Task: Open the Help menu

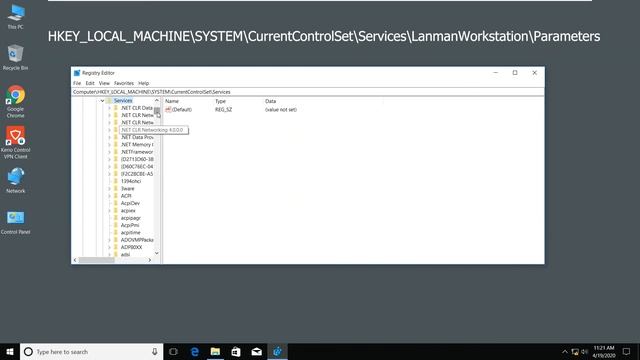Action: 143,83
